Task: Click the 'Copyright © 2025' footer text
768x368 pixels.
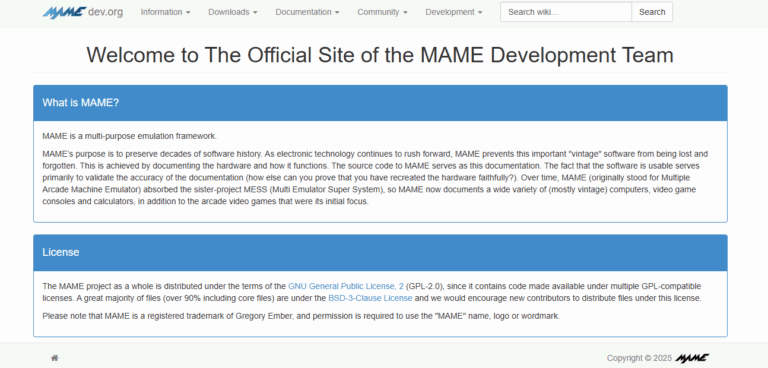Action: 639,358
